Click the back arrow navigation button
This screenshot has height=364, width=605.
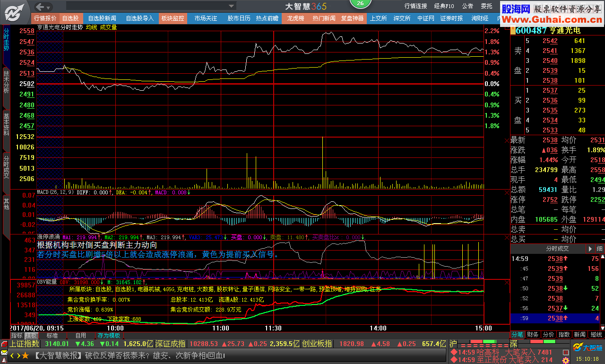pos(40,6)
